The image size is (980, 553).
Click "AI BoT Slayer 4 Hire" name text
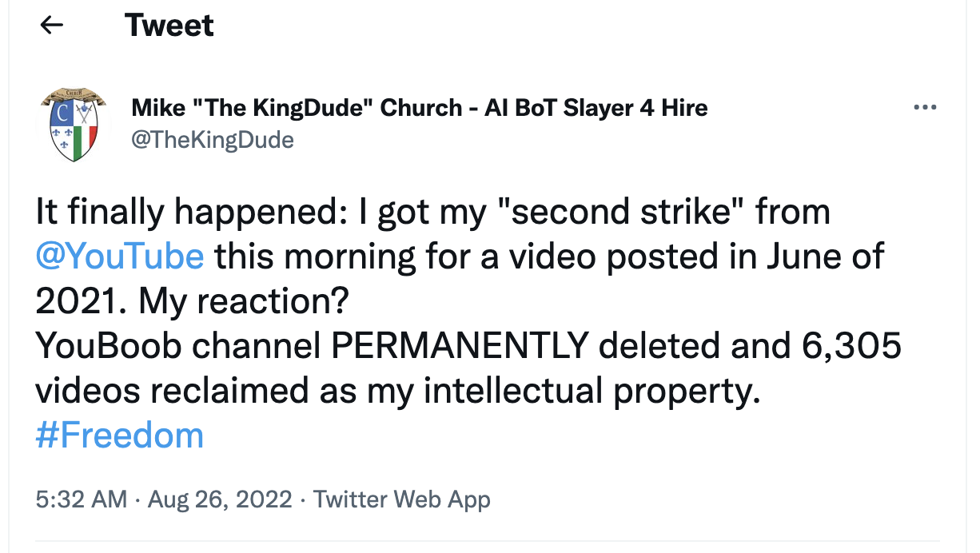[x=596, y=107]
